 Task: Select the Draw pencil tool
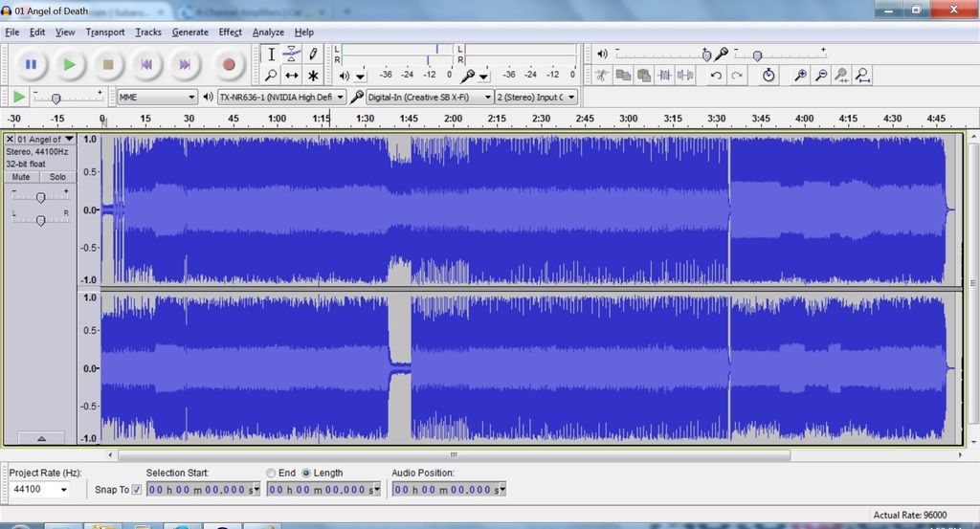[x=313, y=55]
